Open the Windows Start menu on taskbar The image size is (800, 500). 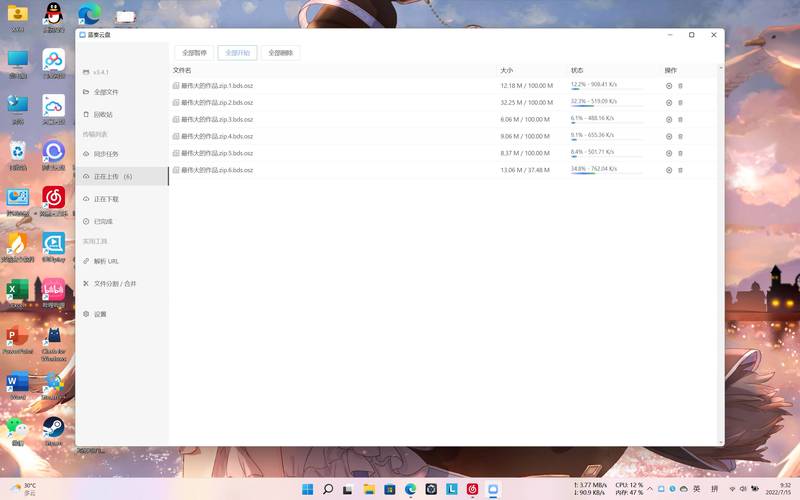click(x=305, y=489)
